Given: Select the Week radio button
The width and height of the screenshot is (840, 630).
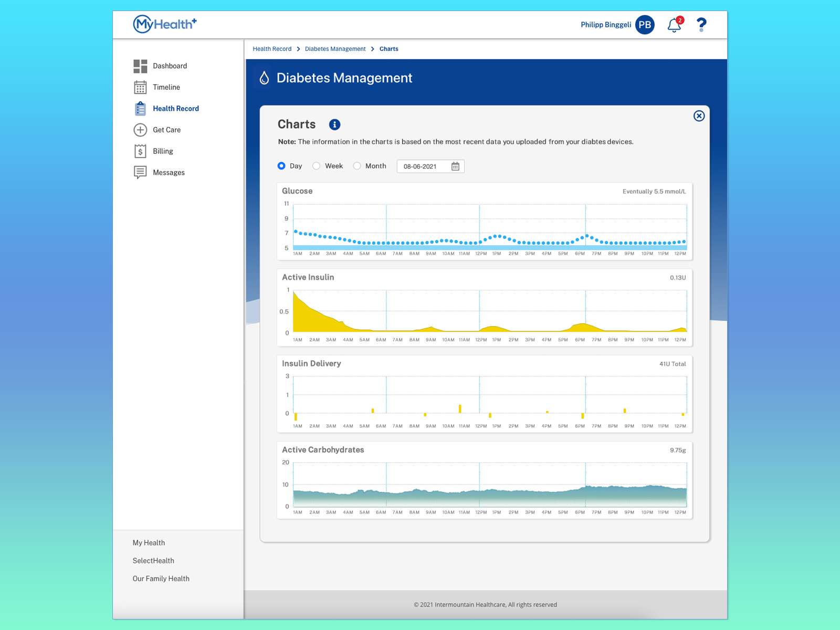Looking at the screenshot, I should pyautogui.click(x=316, y=165).
